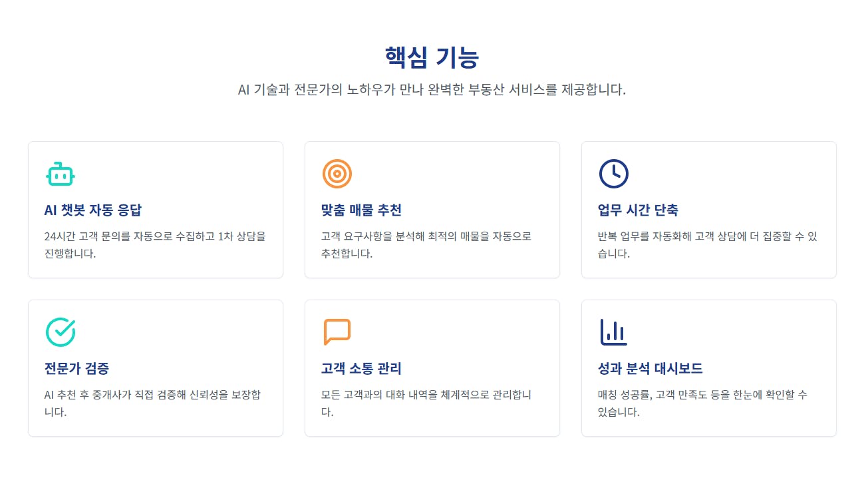Click the 24시간 고객 문의 description text
The image size is (868, 488).
155,244
